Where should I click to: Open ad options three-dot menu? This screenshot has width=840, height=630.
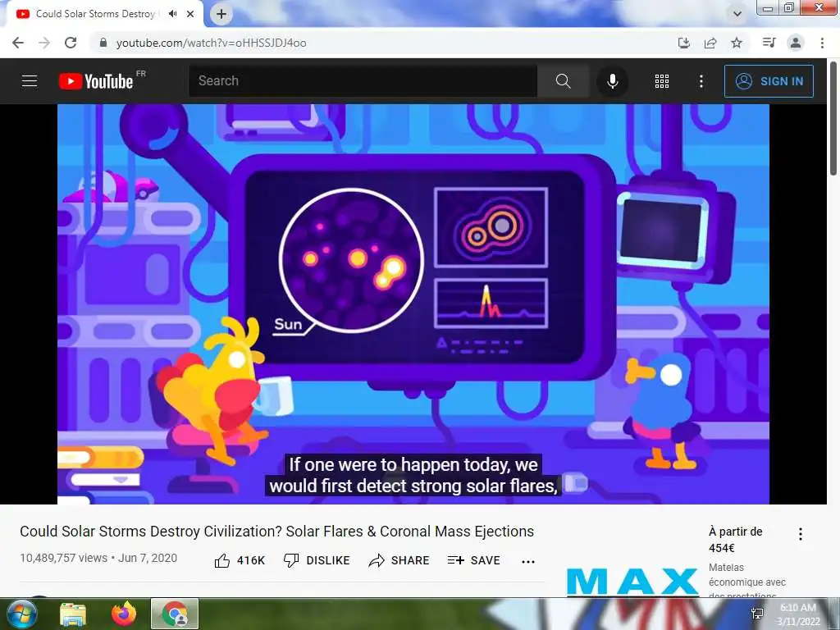coord(801,533)
